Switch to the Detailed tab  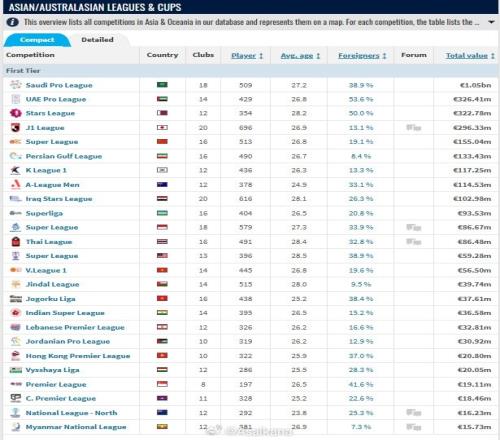[97, 40]
